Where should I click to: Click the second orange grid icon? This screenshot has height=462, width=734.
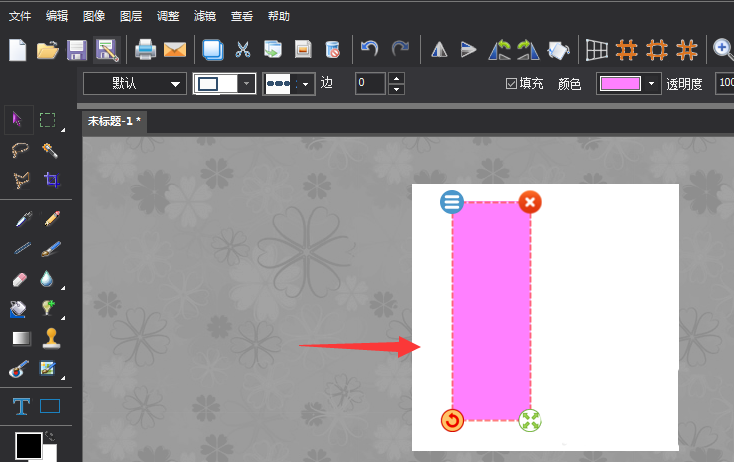click(657, 50)
